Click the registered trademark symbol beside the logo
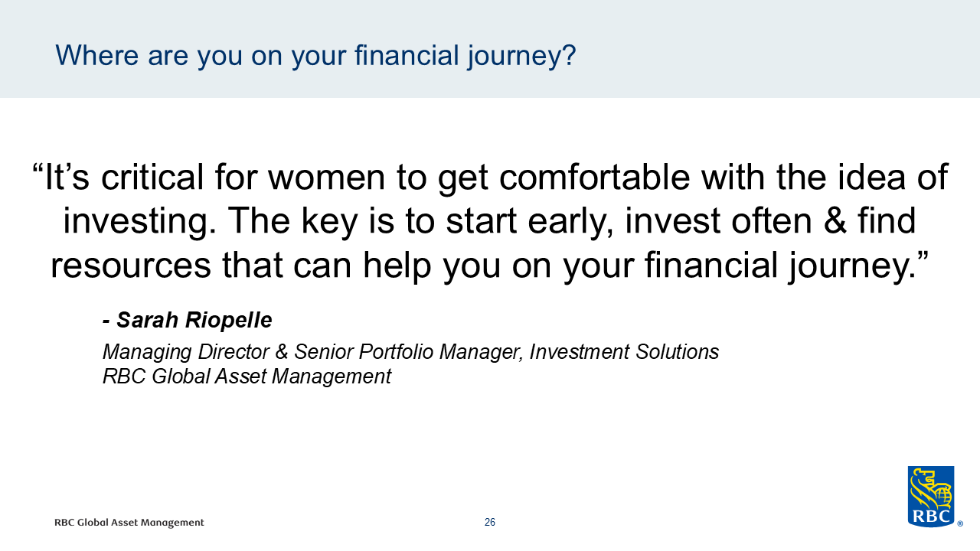The width and height of the screenshot is (980, 551). (960, 524)
